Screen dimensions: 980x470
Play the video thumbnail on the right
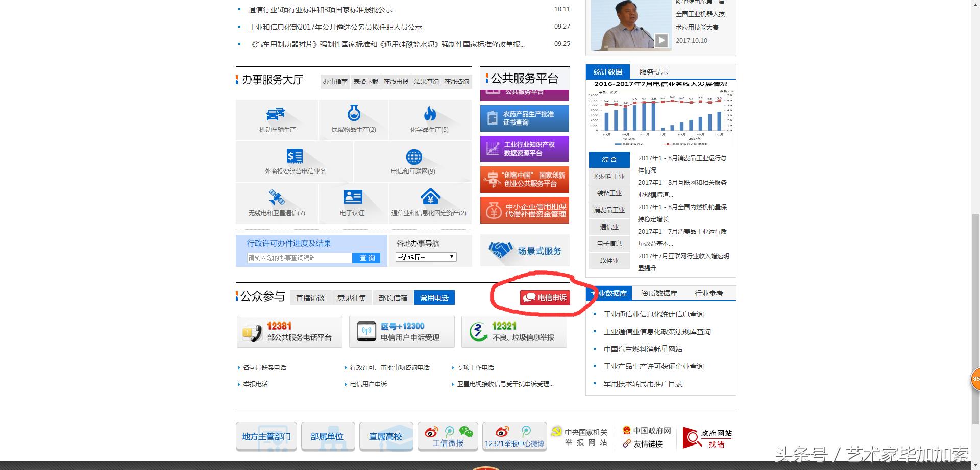tap(662, 40)
